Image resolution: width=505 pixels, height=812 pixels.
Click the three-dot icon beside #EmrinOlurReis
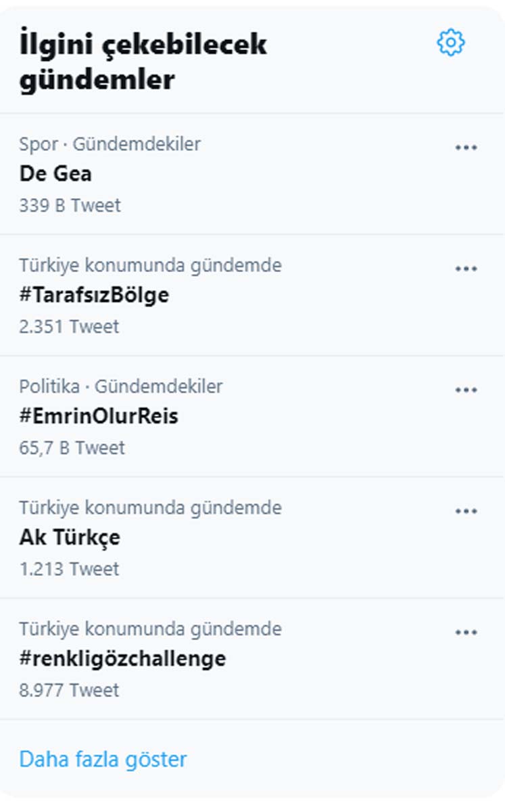466,388
